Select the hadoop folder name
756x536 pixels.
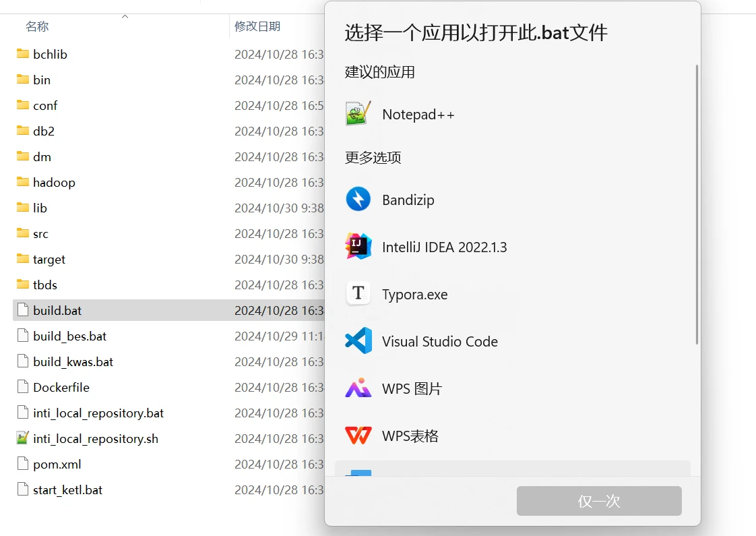click(x=54, y=182)
